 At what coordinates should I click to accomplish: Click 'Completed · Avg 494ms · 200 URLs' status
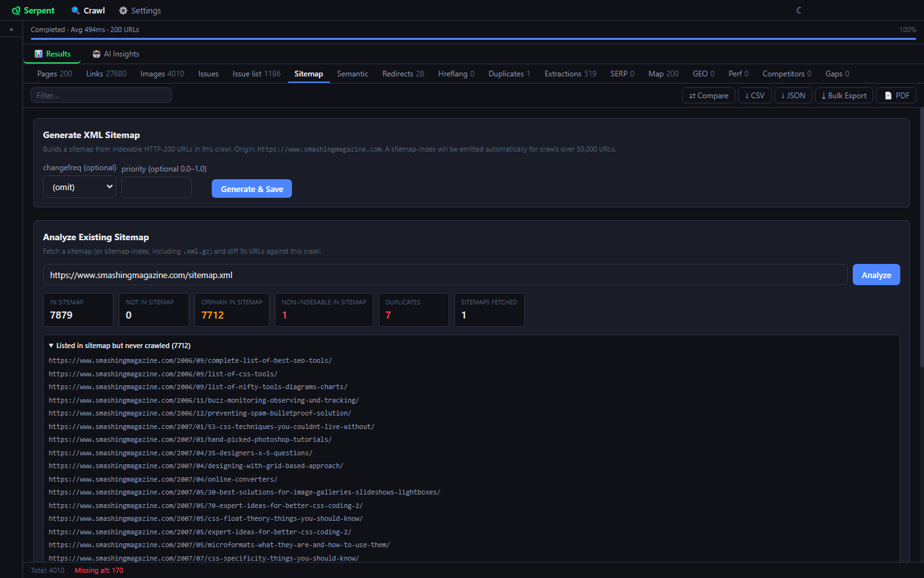coord(85,30)
